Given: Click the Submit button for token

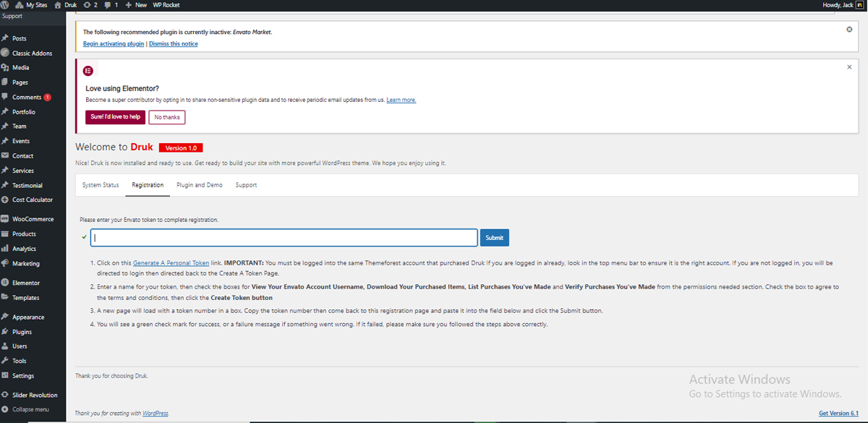Looking at the screenshot, I should click(x=494, y=238).
